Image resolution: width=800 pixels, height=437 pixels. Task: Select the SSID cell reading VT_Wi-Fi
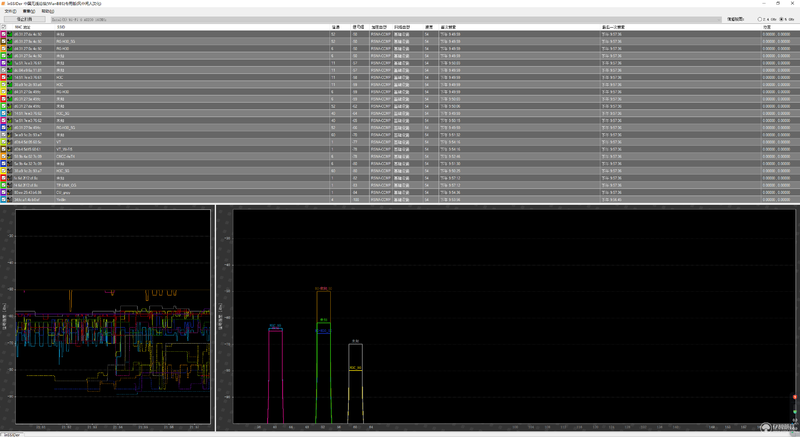click(x=64, y=149)
